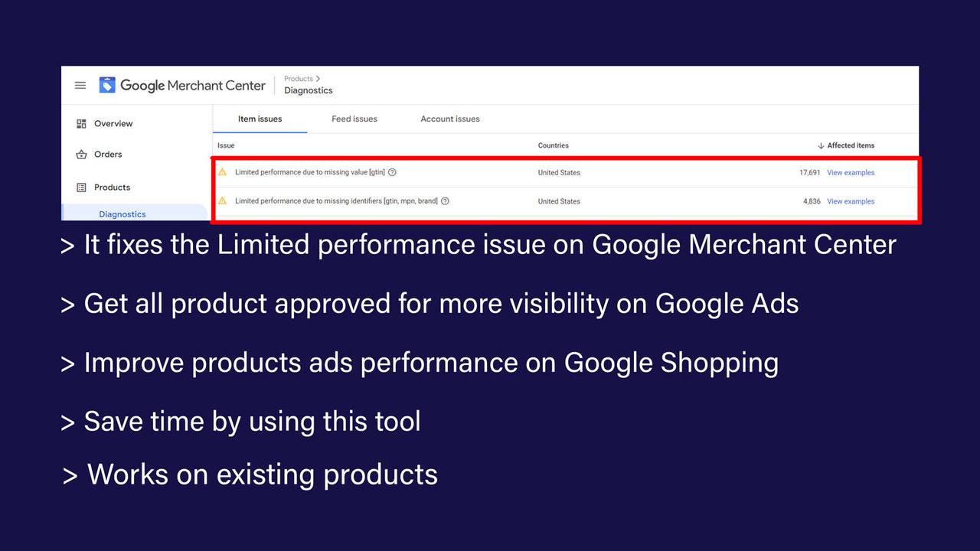Toggle the navigation hamburger menu
This screenshot has height=551, width=980.
coord(80,85)
